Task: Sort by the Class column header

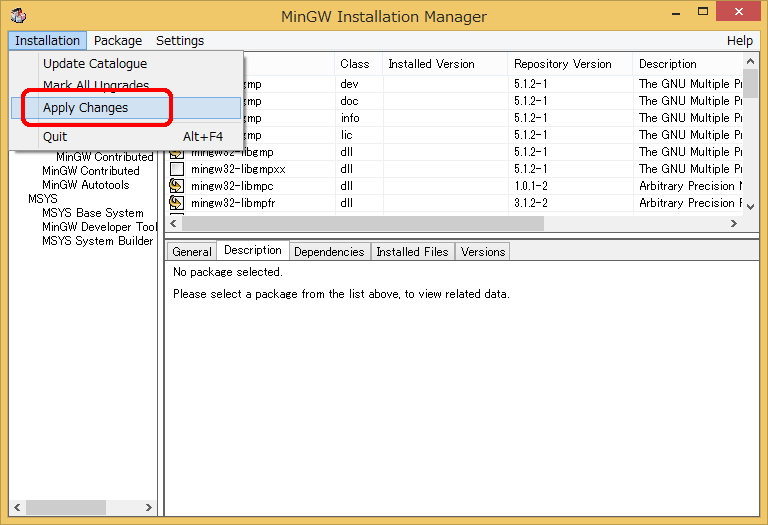Action: coord(359,64)
